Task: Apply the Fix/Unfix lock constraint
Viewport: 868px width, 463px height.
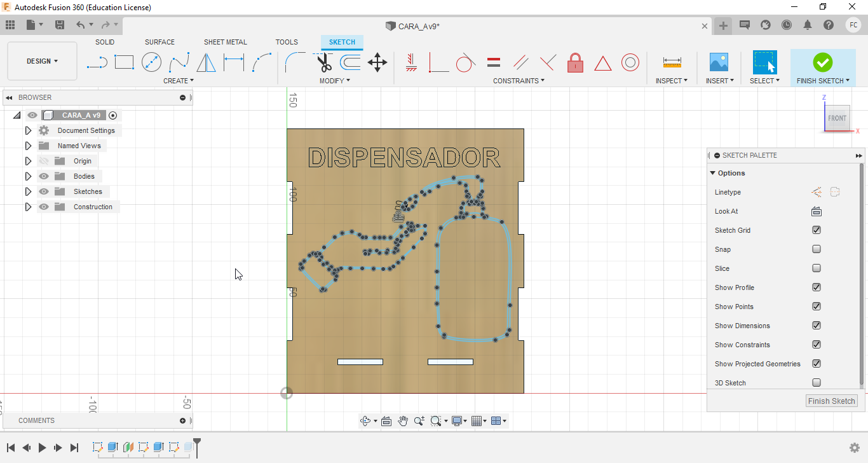Action: click(x=575, y=62)
